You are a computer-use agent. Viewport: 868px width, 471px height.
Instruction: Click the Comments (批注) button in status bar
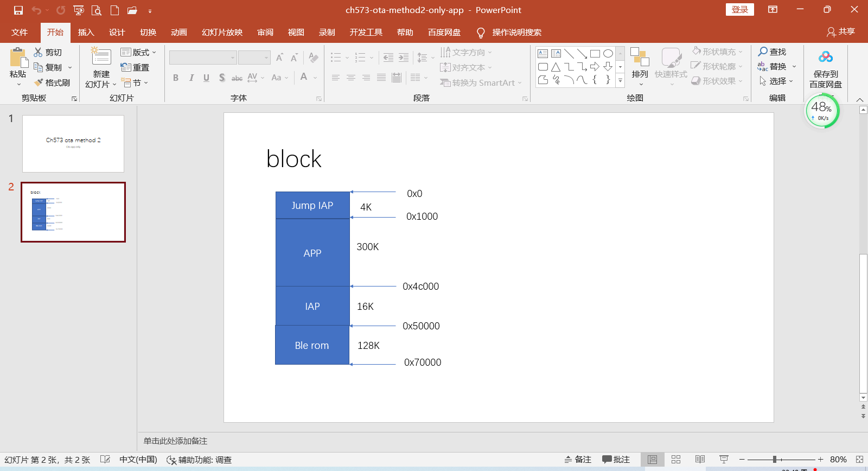point(616,460)
